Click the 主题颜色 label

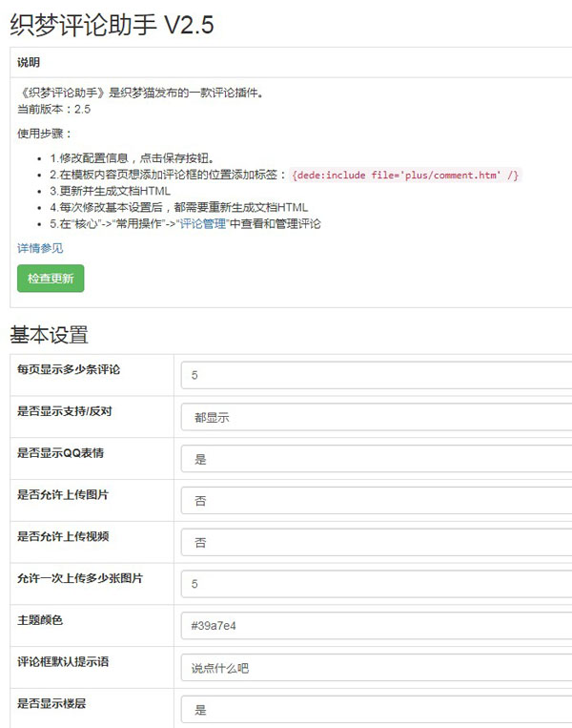pos(40,620)
